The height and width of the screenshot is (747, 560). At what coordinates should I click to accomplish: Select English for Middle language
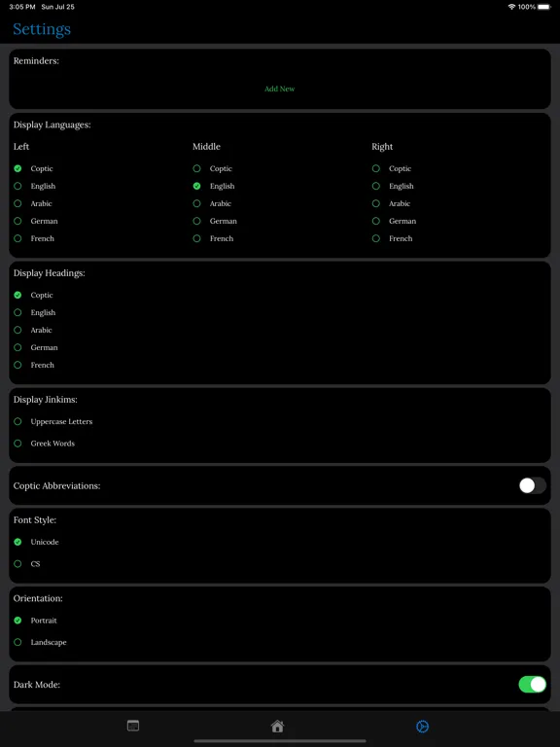click(196, 186)
